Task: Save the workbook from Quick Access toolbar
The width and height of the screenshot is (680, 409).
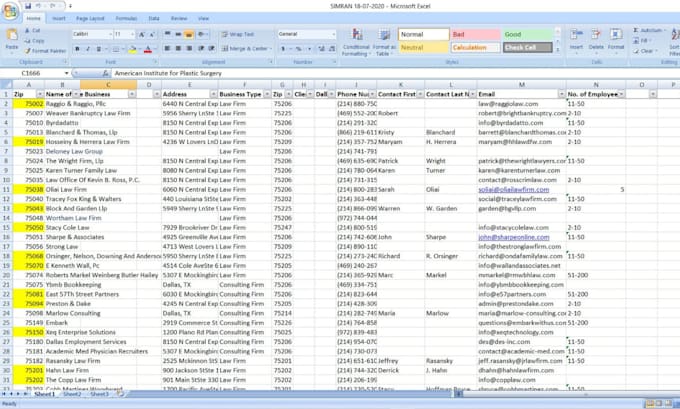Action: tap(28, 6)
